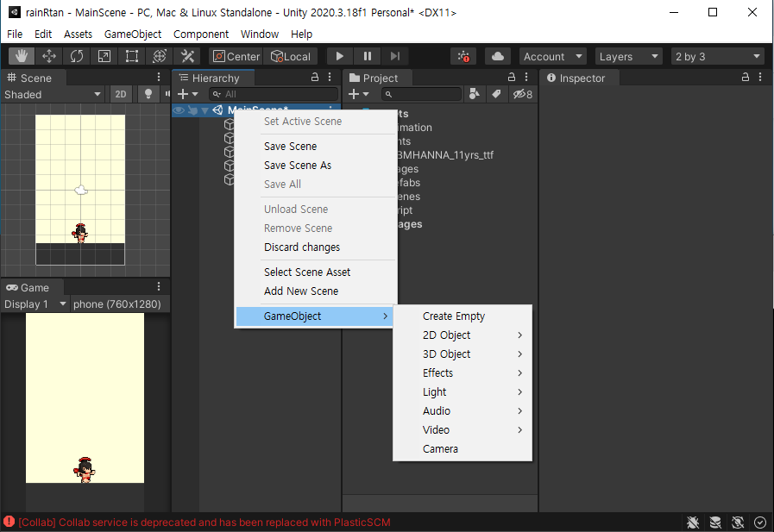
Task: Open Game panel options menu
Action: (x=159, y=286)
